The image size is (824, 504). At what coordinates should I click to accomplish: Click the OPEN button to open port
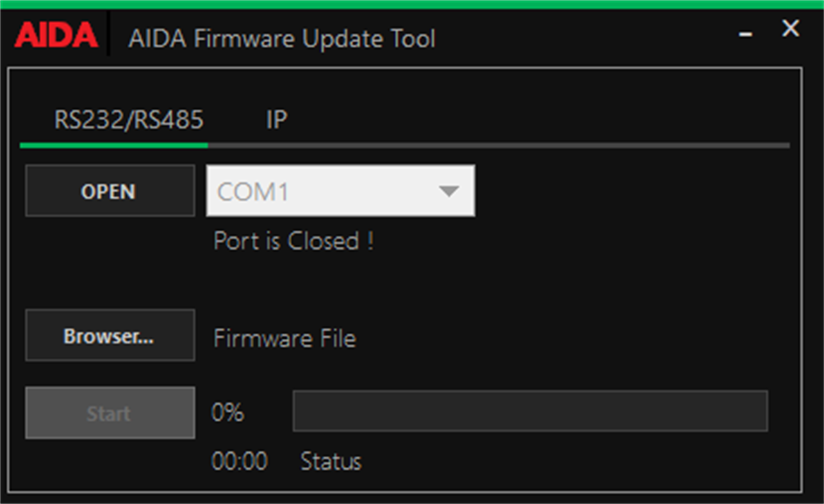(x=110, y=190)
